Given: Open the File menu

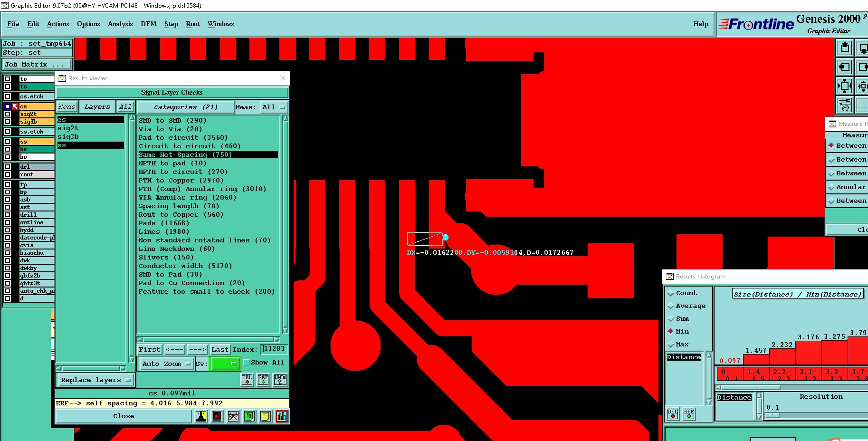Looking at the screenshot, I should pos(13,24).
